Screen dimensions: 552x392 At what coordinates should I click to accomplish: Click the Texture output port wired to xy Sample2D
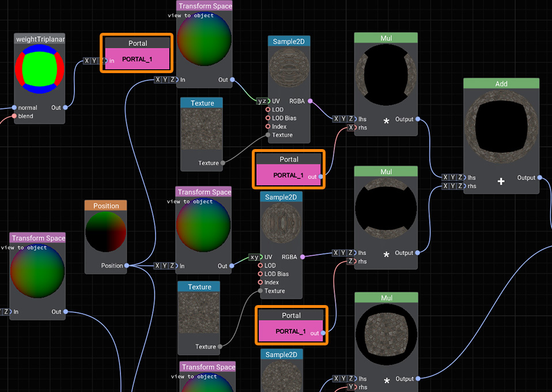click(x=220, y=347)
